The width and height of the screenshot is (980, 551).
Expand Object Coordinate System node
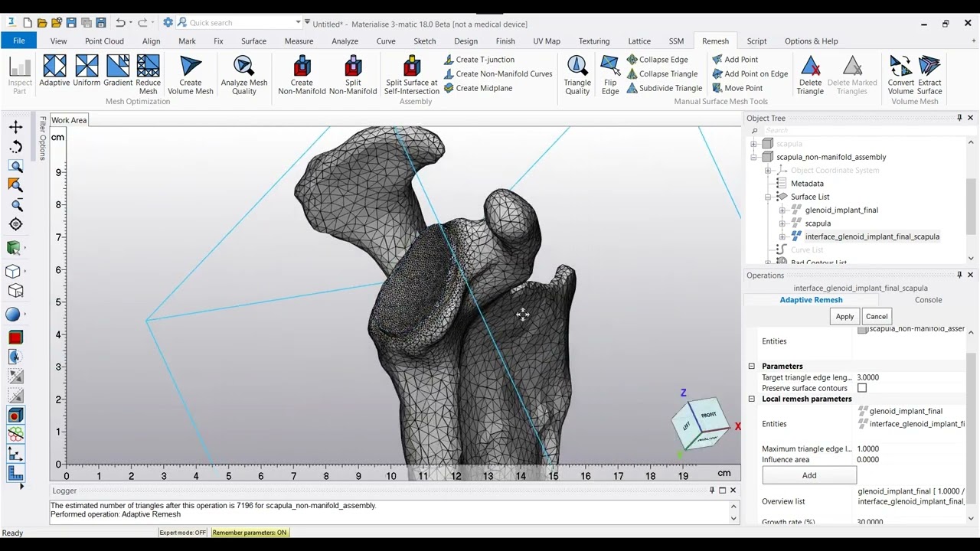point(768,171)
